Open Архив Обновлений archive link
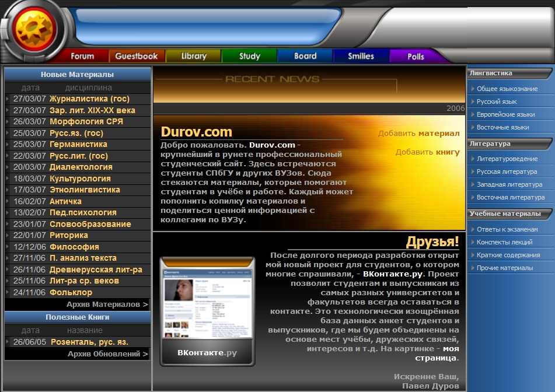The height and width of the screenshot is (392, 555). click(108, 353)
